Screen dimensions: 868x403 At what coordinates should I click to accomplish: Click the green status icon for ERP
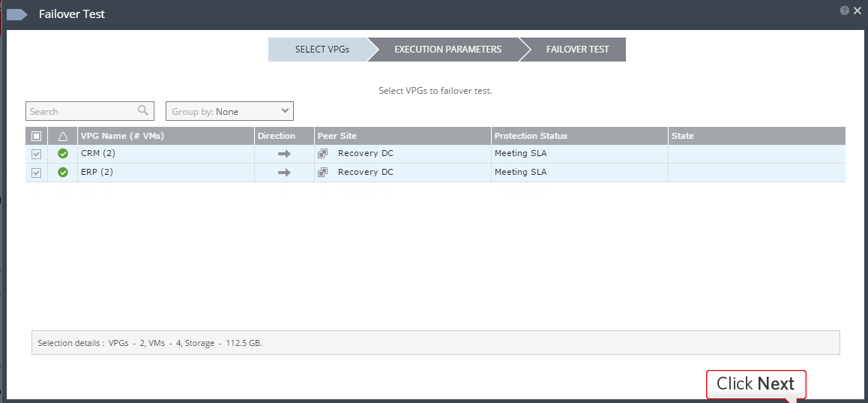(63, 173)
